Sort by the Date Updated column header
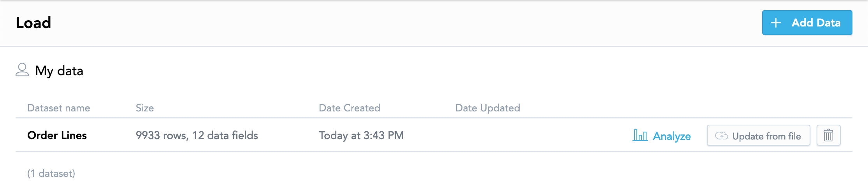Screen dimensions: 868x194 tap(488, 108)
